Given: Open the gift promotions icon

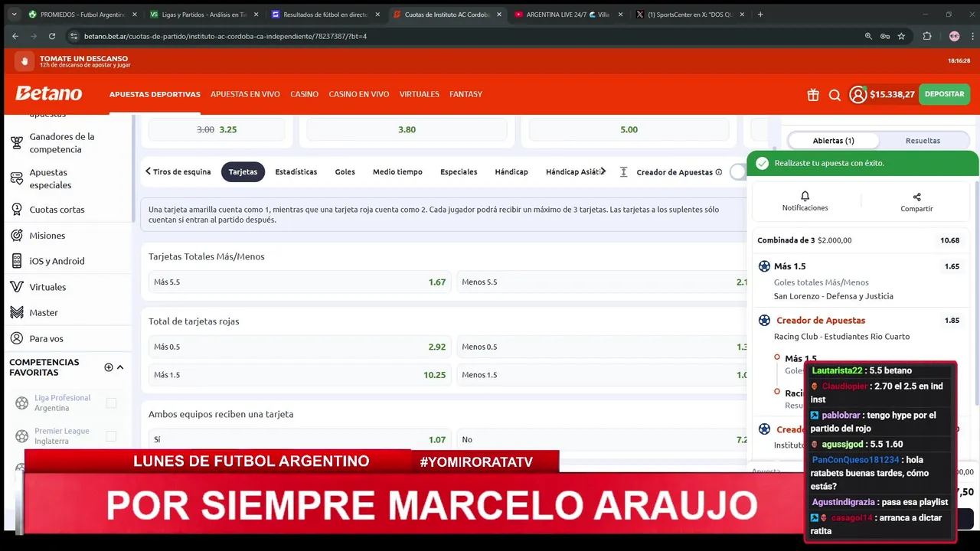Looking at the screenshot, I should [x=813, y=95].
